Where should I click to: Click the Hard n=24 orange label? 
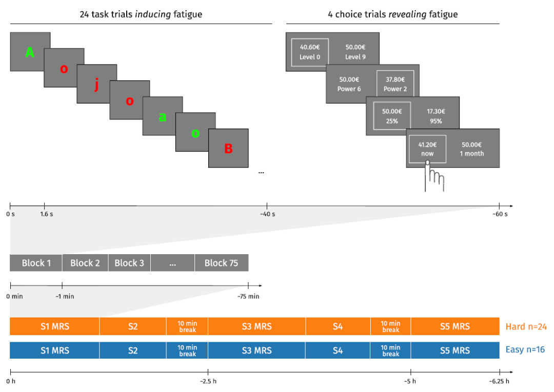(526, 327)
